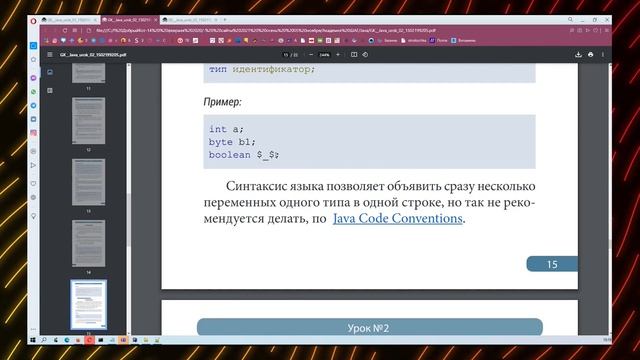The height and width of the screenshot is (360, 640).
Task: Open the heart bookmarks icon in sidebar
Action: click(x=33, y=183)
